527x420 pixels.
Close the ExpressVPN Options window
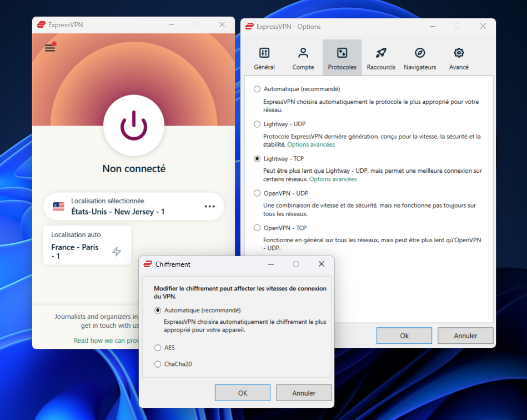[483, 26]
